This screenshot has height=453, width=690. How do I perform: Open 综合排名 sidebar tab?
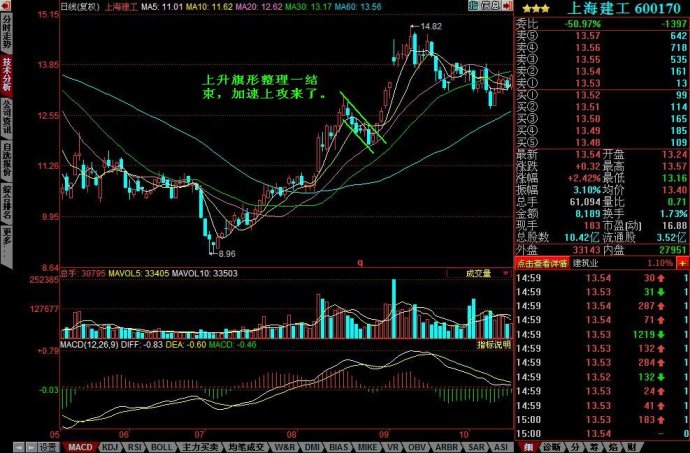click(7, 202)
